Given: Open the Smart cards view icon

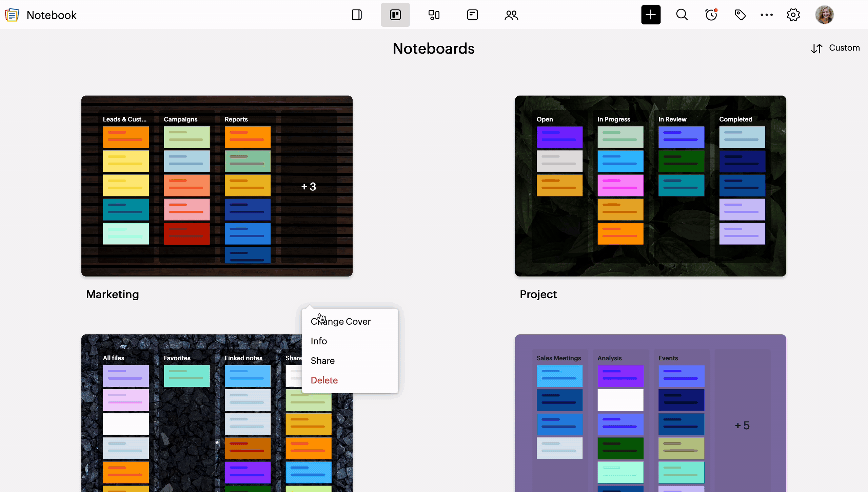Looking at the screenshot, I should [434, 15].
